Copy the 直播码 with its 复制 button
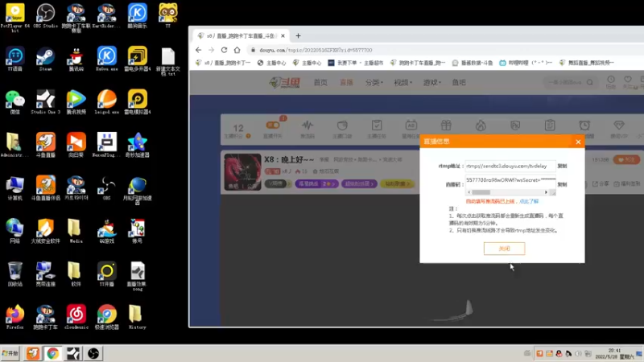The height and width of the screenshot is (362, 644). pos(562,185)
